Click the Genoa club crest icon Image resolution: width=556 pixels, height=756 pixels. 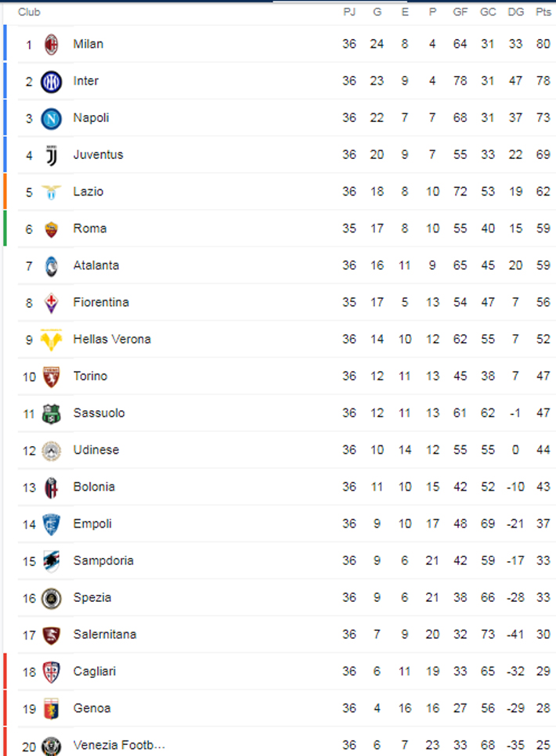(x=51, y=708)
